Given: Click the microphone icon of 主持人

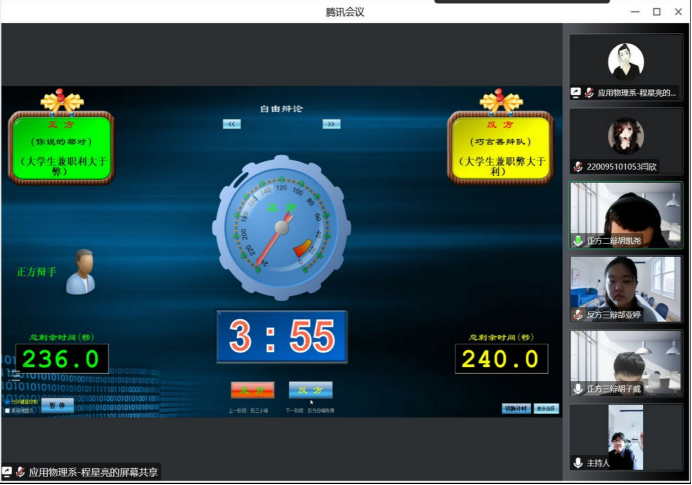Looking at the screenshot, I should pos(578,463).
